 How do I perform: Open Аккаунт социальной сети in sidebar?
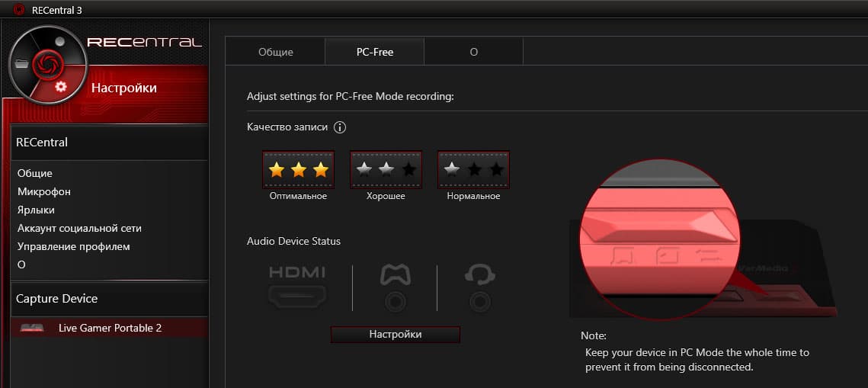point(80,228)
